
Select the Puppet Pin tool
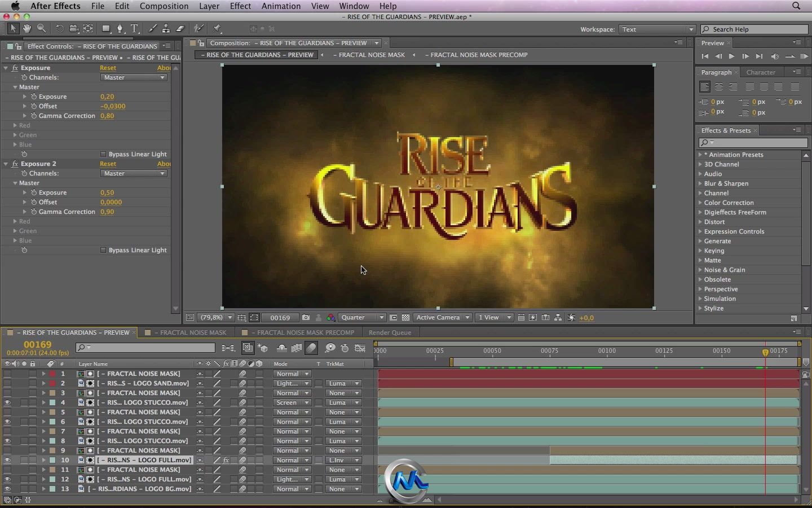[217, 28]
